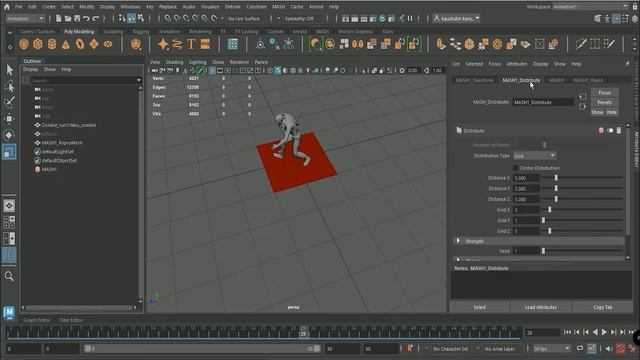
Task: Toggle the Attribute Editor sidebar icon, top right
Action: [x=616, y=18]
